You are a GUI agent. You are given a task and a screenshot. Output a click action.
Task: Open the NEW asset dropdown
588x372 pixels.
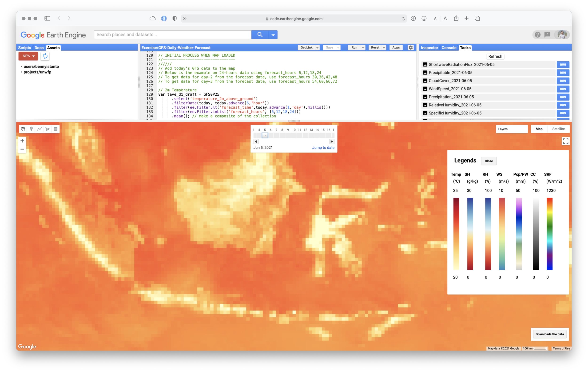28,56
